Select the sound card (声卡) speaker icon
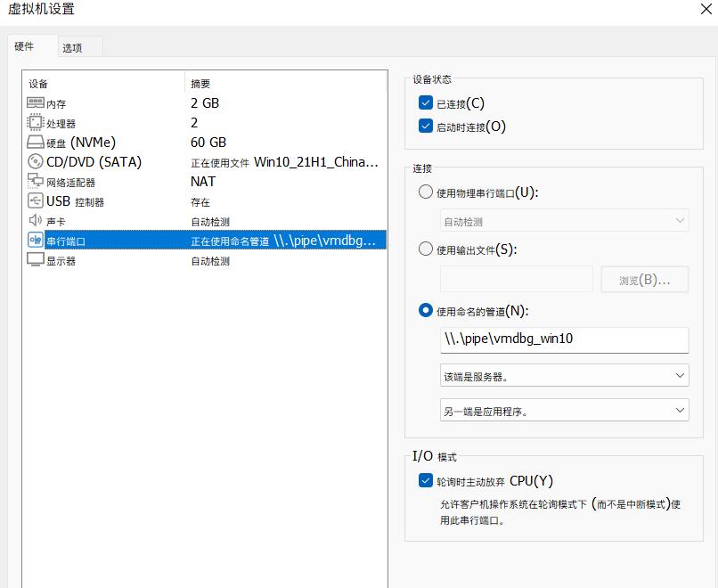The height and width of the screenshot is (588, 718). (x=36, y=220)
